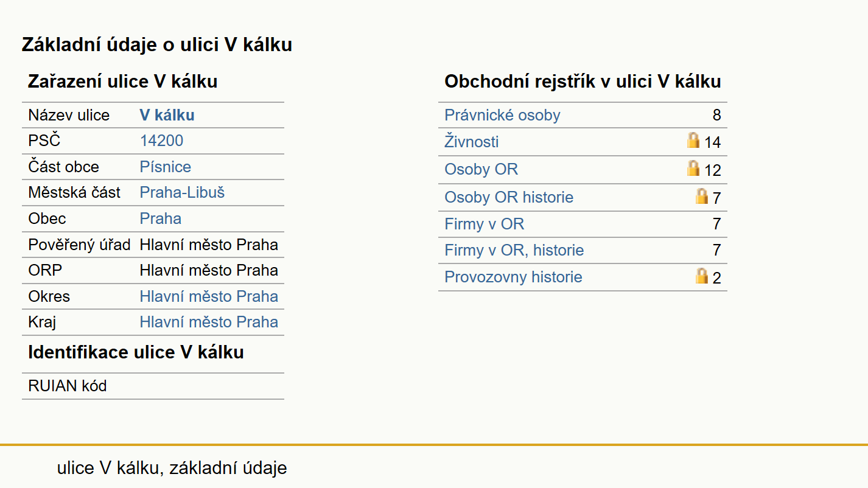Image resolution: width=868 pixels, height=488 pixels.
Task: Follow the Písnice district link
Action: pos(165,167)
